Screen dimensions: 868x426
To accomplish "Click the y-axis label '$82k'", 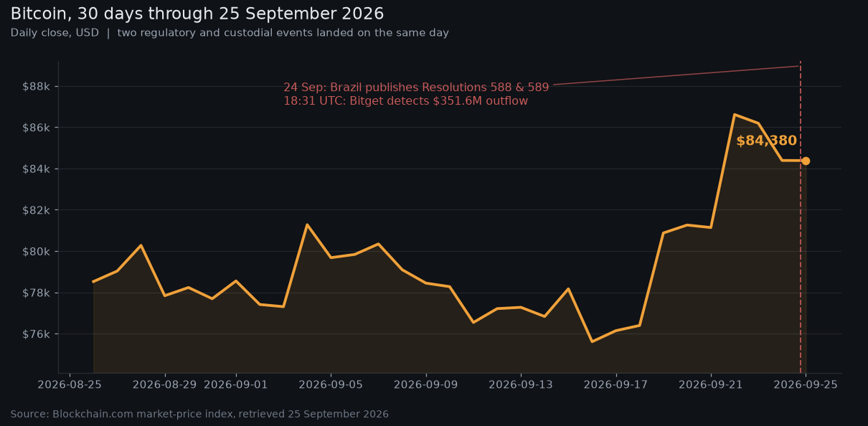I will click(37, 210).
